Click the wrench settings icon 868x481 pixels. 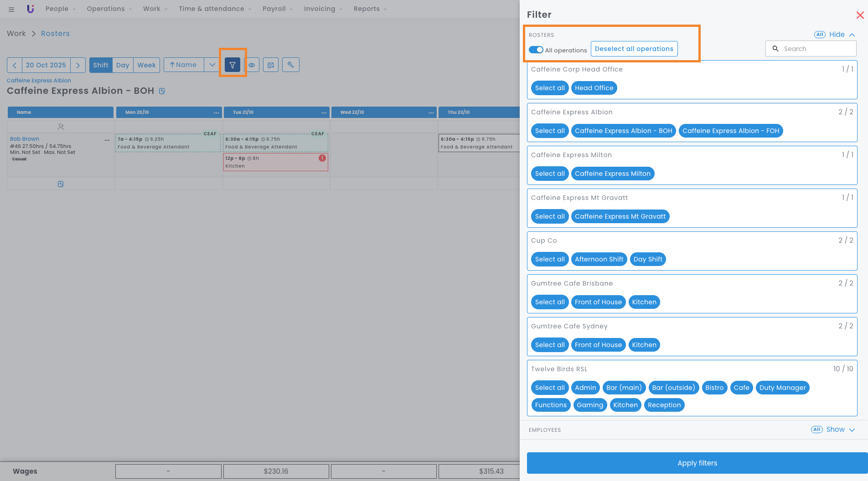(x=290, y=65)
